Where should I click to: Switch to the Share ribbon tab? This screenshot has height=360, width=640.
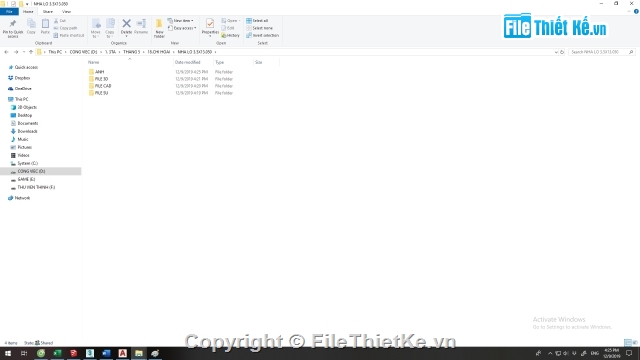[x=48, y=12]
